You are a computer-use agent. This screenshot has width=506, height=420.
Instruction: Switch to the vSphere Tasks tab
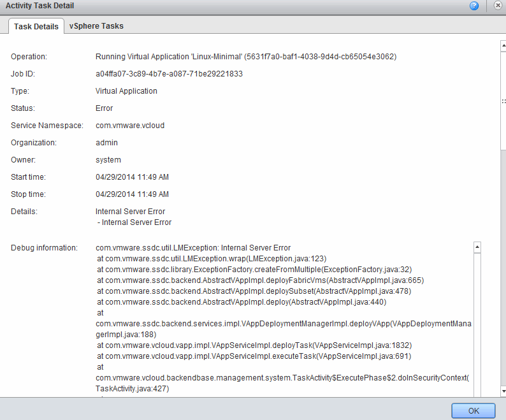96,26
